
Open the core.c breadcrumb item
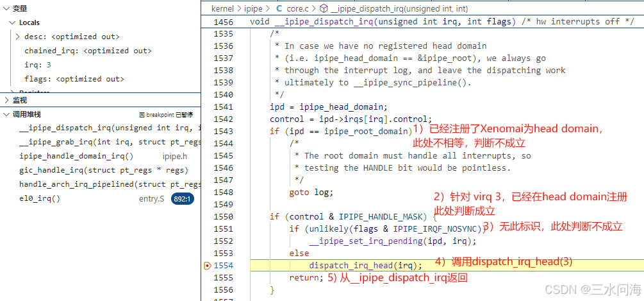299,8
